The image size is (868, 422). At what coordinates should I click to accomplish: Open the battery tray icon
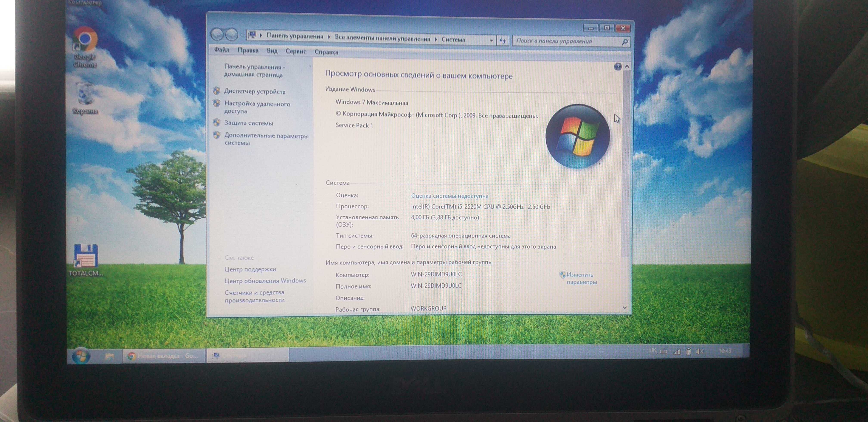688,352
